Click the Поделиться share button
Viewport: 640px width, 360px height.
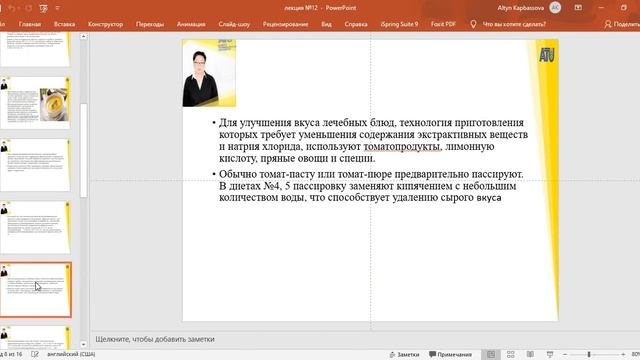click(622, 24)
